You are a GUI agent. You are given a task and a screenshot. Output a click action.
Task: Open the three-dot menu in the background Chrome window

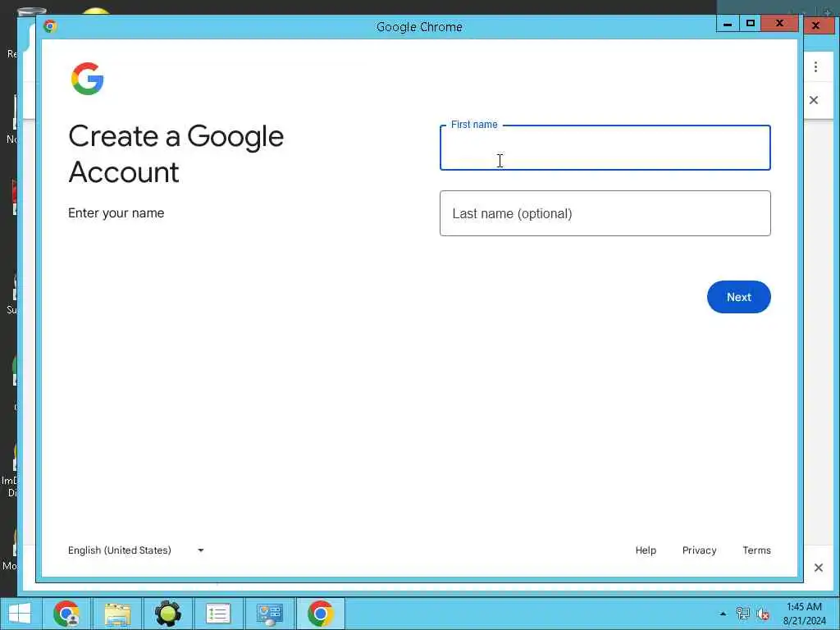pos(816,67)
